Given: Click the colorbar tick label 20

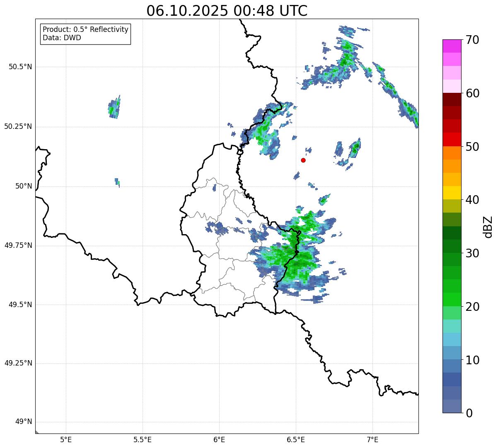Looking at the screenshot, I should coord(471,307).
